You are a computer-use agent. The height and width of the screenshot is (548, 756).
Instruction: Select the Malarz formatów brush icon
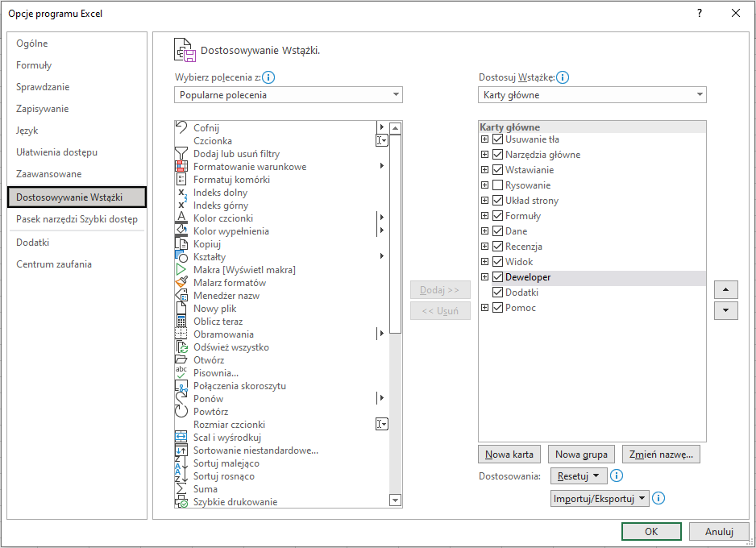pos(181,282)
